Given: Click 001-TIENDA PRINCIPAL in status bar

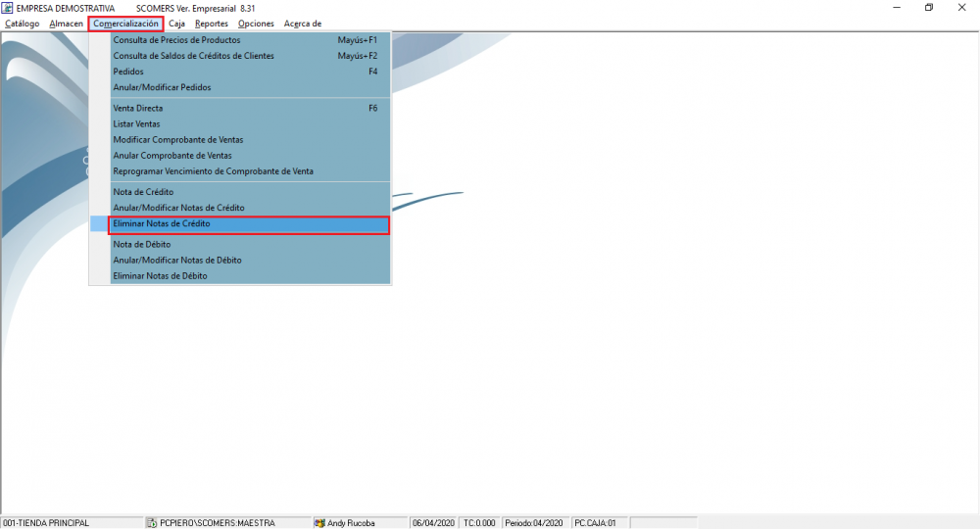Looking at the screenshot, I should tap(46, 523).
